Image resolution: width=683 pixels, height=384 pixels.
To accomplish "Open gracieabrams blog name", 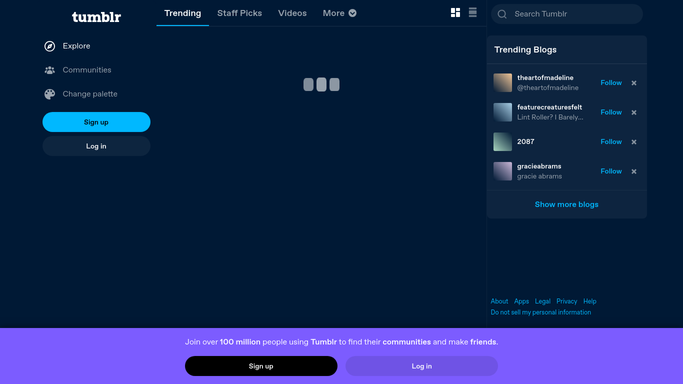I will [539, 166].
